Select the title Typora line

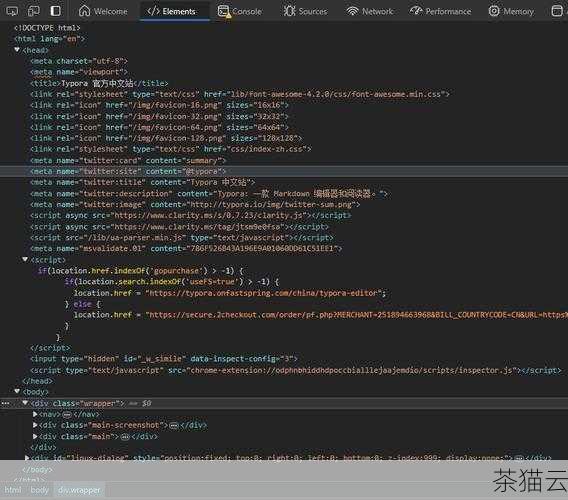tap(99, 83)
